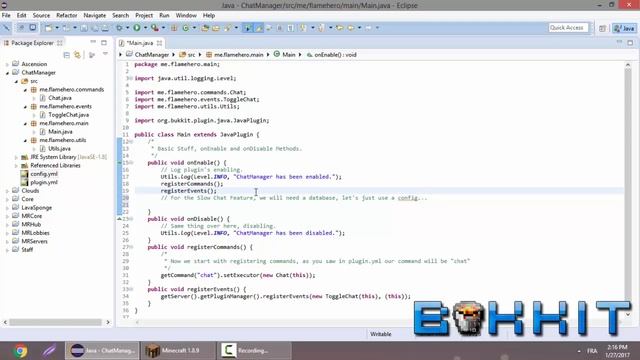
Task: Click the Save All toolbar icon
Action: tap(94, 28)
